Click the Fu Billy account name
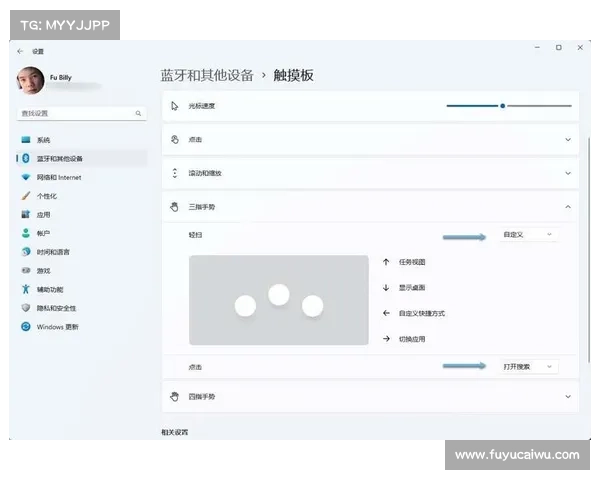The image size is (600, 480). 60,77
